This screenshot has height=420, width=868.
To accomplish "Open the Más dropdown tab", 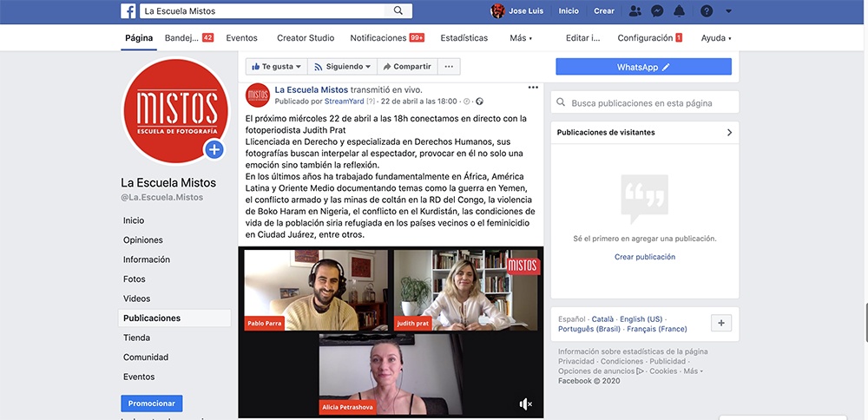I will click(521, 38).
